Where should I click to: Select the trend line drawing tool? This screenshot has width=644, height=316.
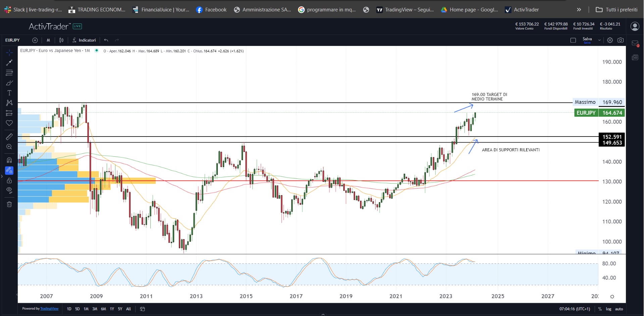(9, 62)
